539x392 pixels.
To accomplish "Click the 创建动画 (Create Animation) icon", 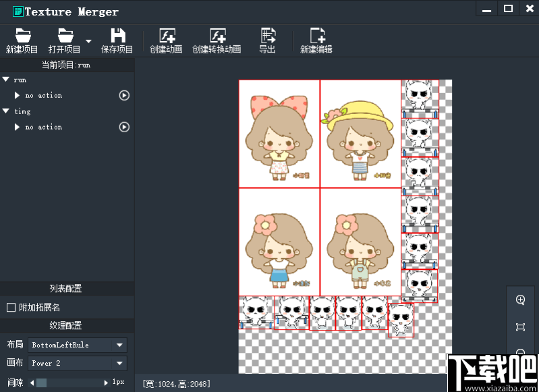I will [167, 36].
